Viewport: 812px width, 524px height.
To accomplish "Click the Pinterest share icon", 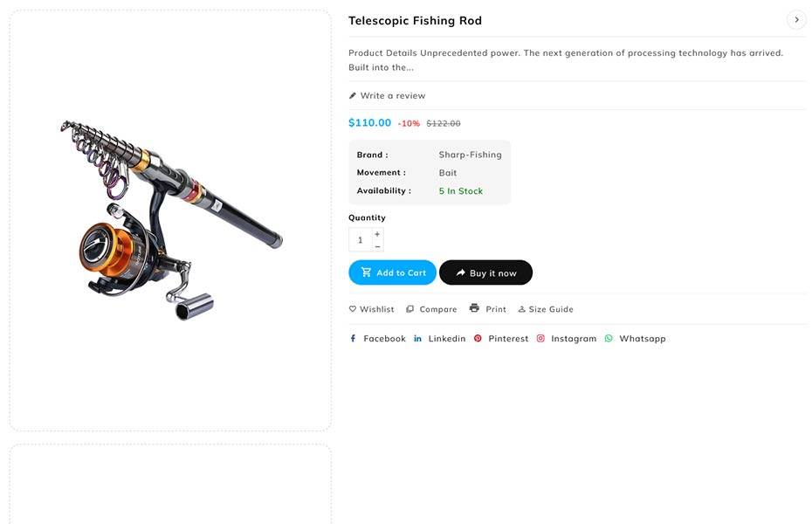I will (478, 339).
